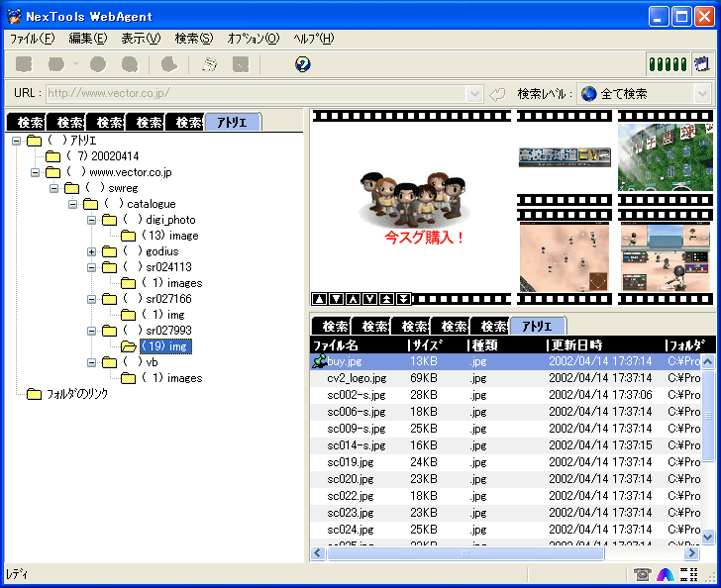The width and height of the screenshot is (721, 588).
Task: Select the (13) image folder in the tree
Action: click(x=170, y=236)
